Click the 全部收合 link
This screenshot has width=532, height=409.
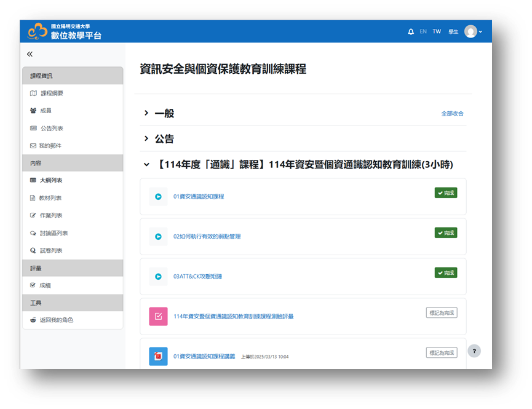click(x=452, y=114)
